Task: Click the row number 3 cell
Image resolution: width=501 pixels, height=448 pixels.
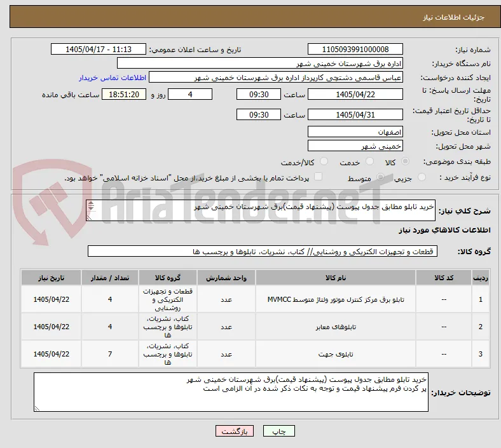Action: coord(481,354)
